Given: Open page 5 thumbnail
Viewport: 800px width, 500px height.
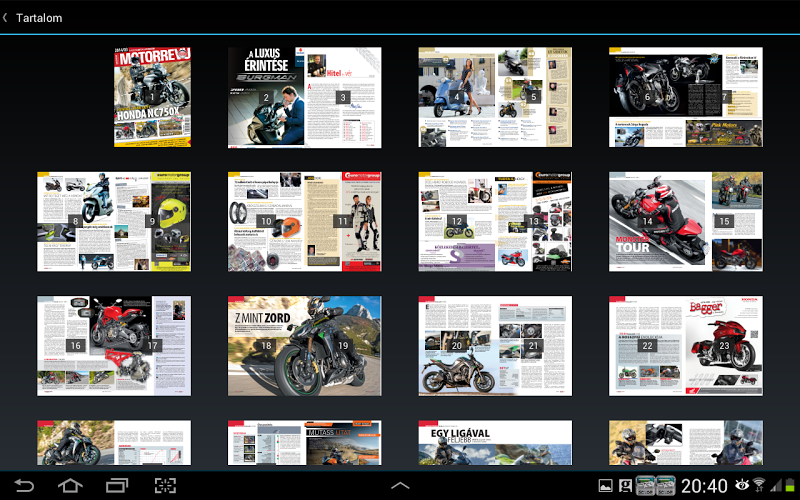Looking at the screenshot, I should coord(534,97).
